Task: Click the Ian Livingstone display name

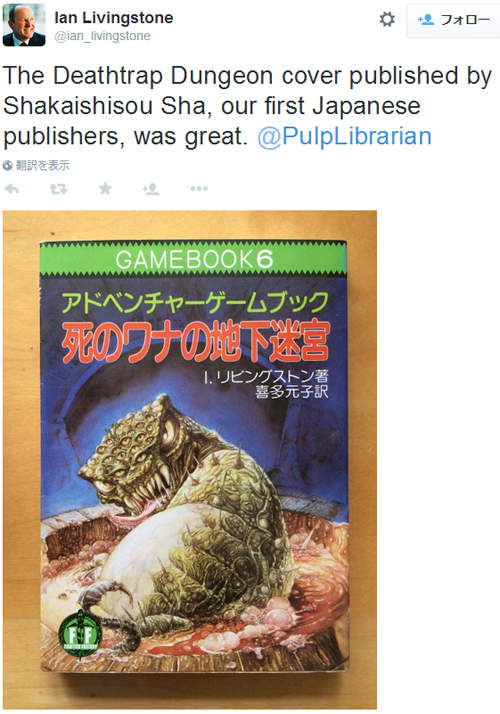Action: coord(113,18)
